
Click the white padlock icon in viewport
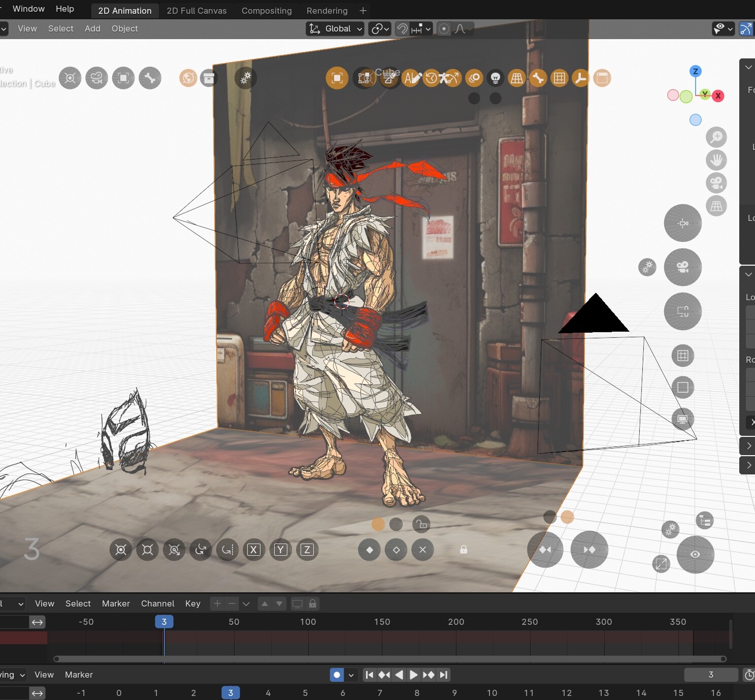(x=464, y=549)
